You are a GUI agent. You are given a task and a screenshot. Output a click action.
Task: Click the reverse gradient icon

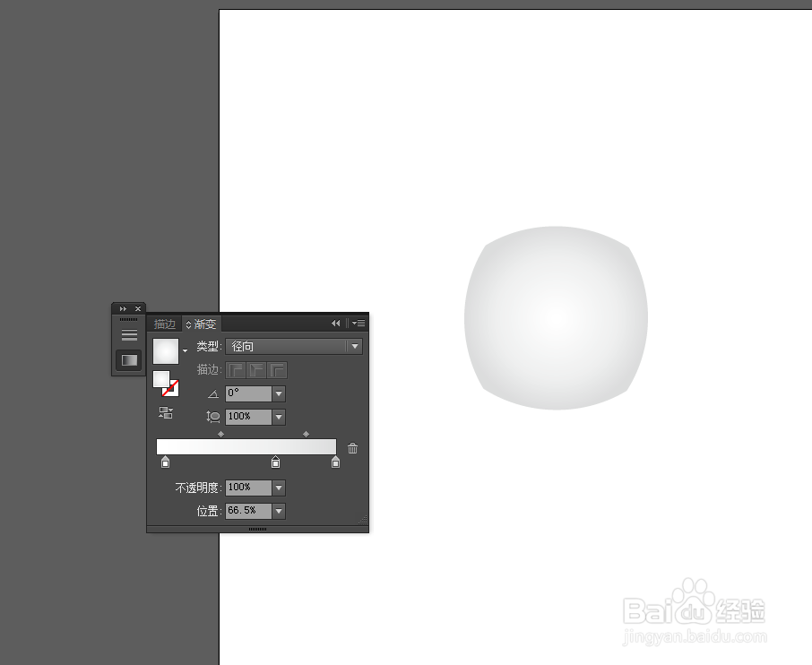tap(166, 413)
